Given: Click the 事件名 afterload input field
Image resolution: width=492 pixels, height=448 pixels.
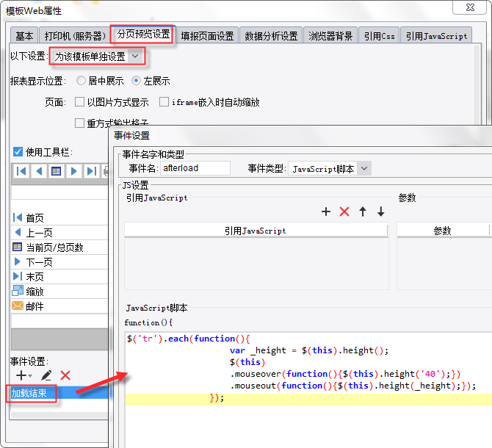Looking at the screenshot, I should (195, 168).
